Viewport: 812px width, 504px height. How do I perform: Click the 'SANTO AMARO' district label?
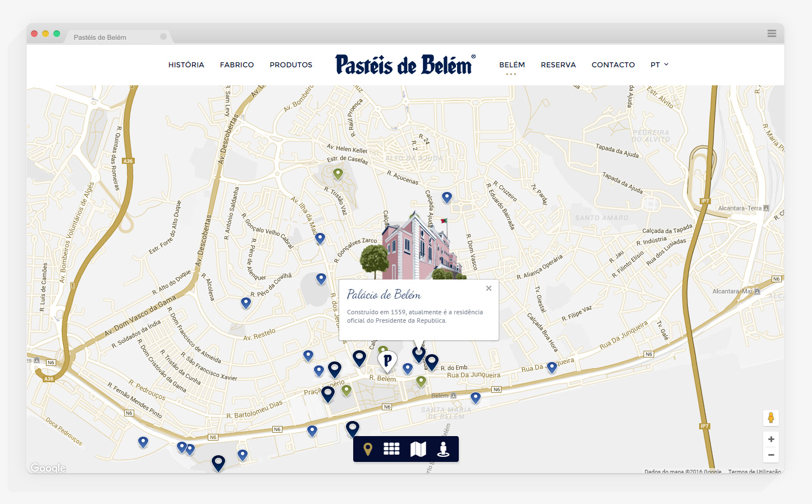tap(601, 218)
